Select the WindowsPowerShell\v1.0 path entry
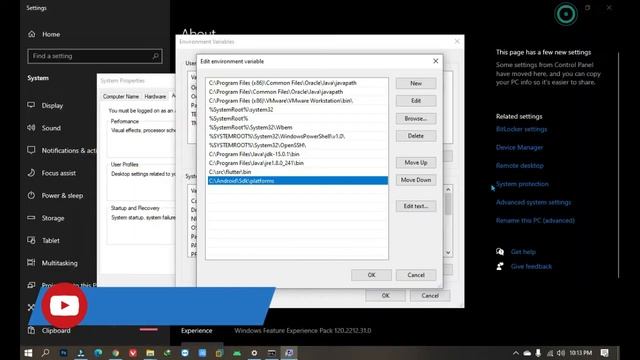Screen dimensions: 640x360 (x=298, y=136)
